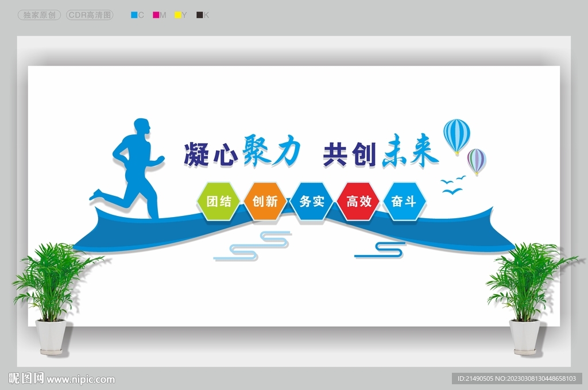The image size is (588, 390).
Task: Click the small hot air balloon icon
Action: 477,160
